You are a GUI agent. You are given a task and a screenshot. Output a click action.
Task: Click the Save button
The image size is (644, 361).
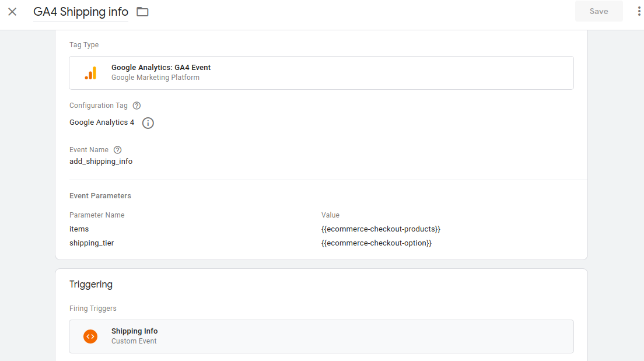pyautogui.click(x=598, y=11)
